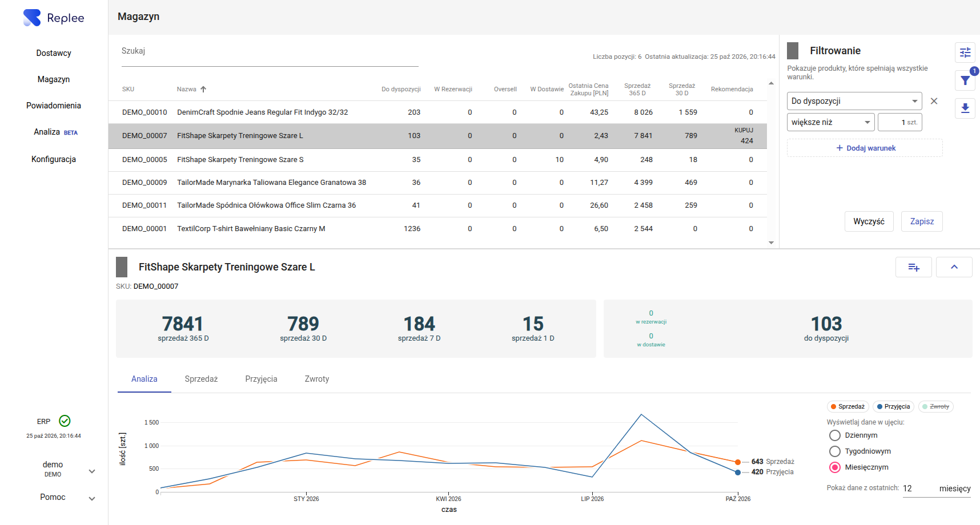
Task: Select row DEMO_00010 DenimCraft Spodnie Jeans
Action: tap(437, 112)
